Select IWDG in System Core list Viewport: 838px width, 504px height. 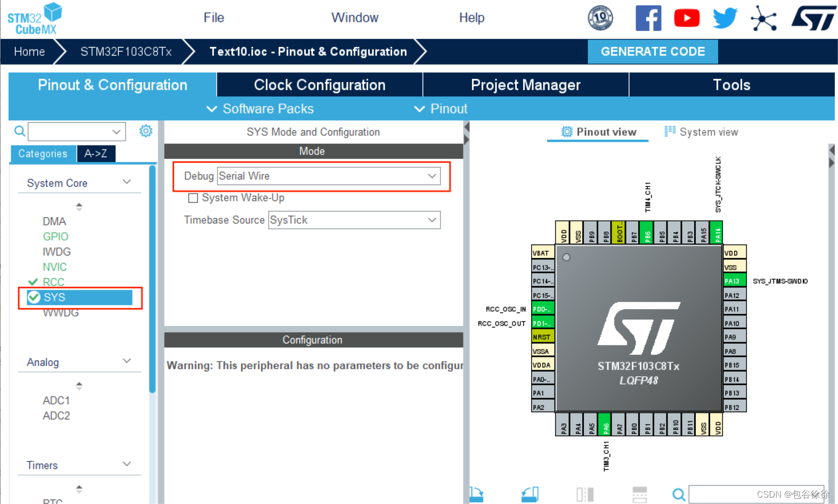coord(56,251)
